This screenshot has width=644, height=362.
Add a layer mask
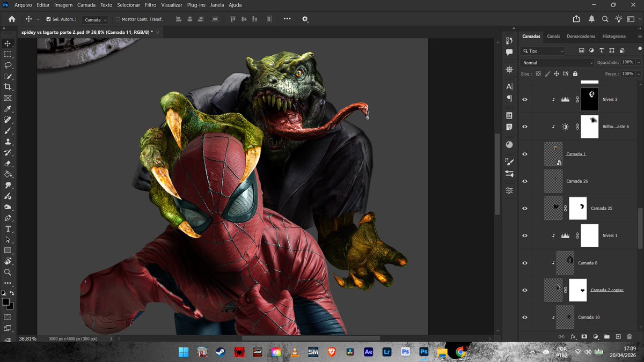(x=584, y=336)
